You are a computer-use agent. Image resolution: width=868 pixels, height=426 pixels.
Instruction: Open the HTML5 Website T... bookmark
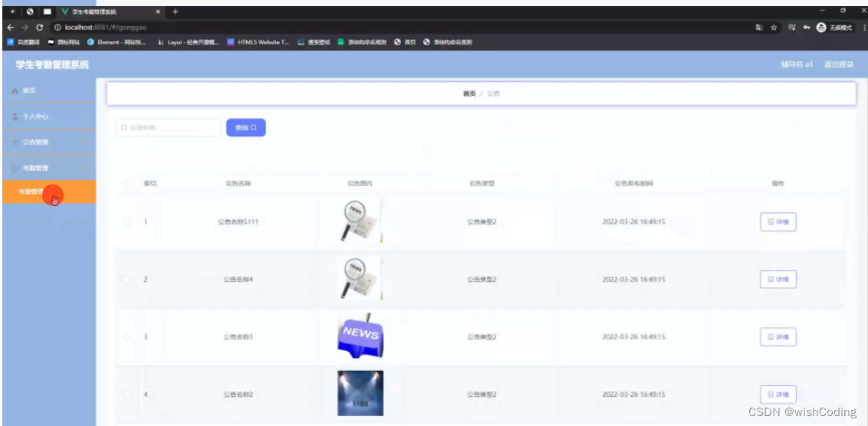pyautogui.click(x=258, y=42)
